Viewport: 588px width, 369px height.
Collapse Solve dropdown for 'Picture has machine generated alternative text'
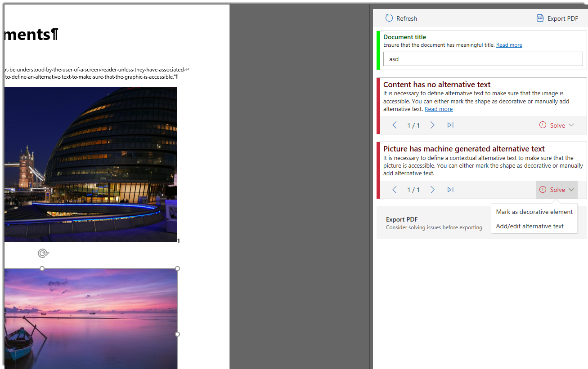pyautogui.click(x=557, y=190)
